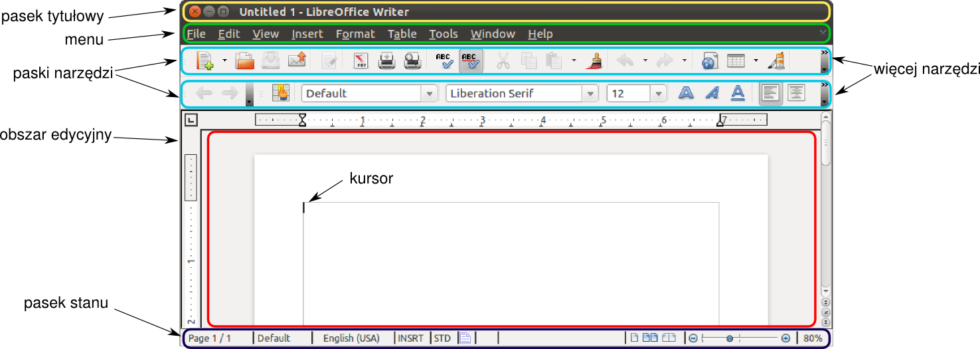The image size is (980, 349).
Task: Select Align Left paragraph button
Action: pyautogui.click(x=770, y=94)
